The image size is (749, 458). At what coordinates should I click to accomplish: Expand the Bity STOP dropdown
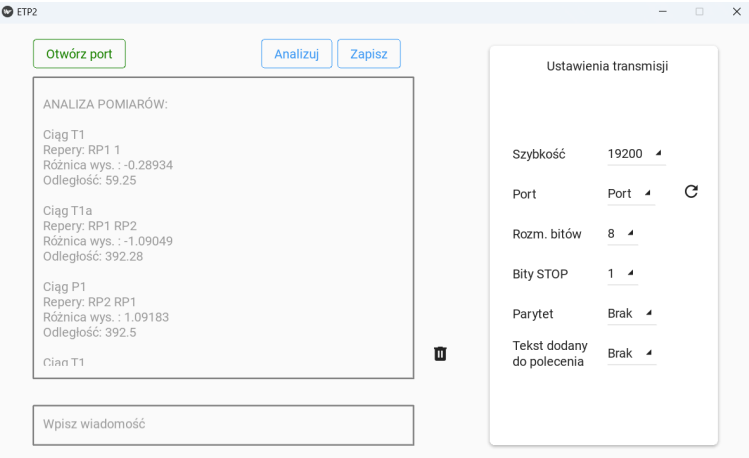[x=621, y=273]
